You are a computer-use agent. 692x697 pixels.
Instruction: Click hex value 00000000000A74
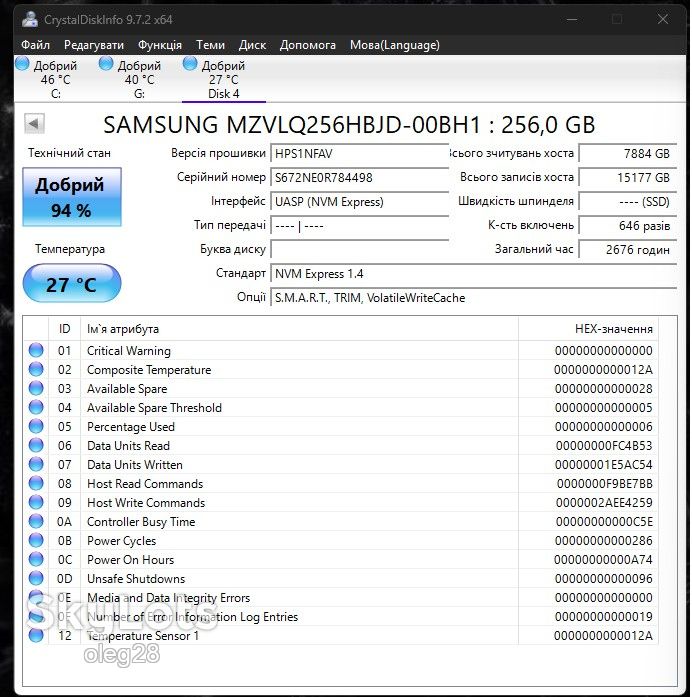[603, 560]
